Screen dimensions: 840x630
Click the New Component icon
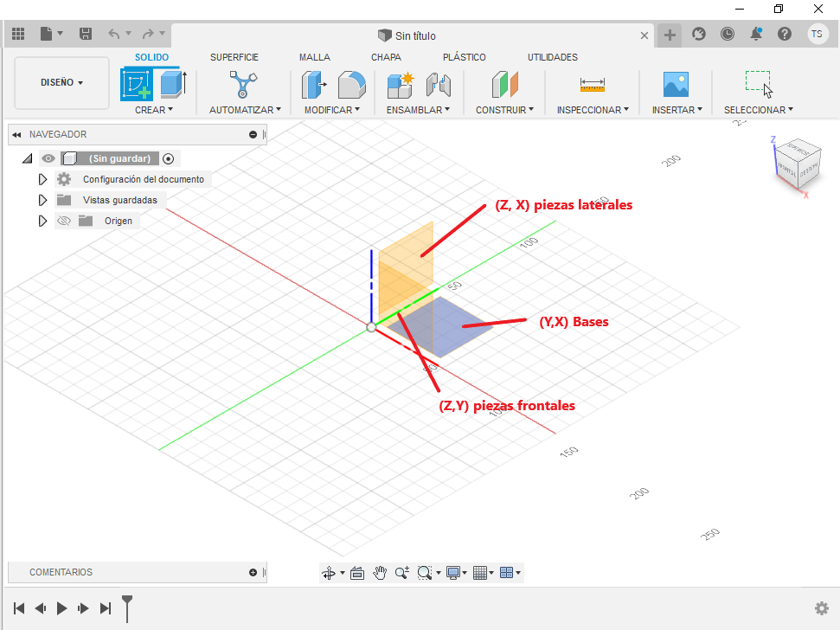point(401,85)
